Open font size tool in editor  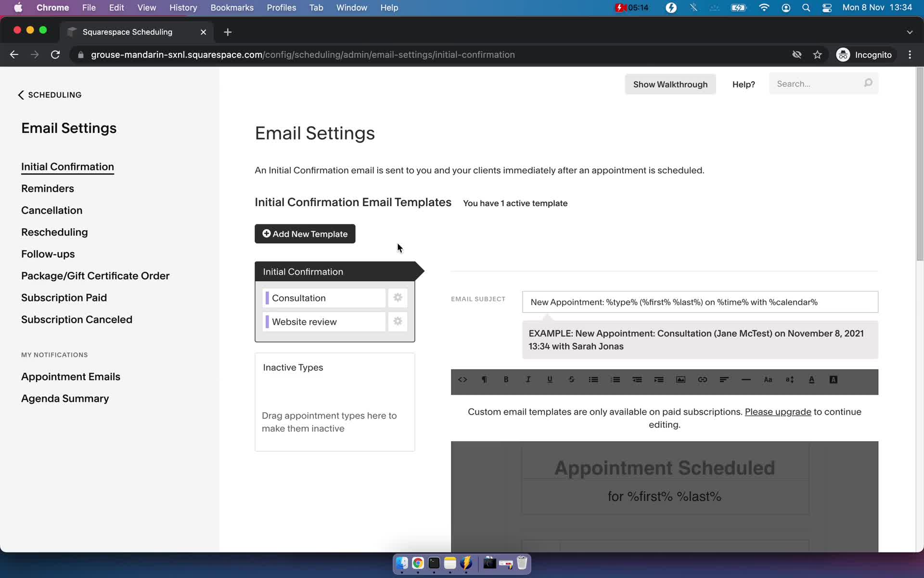790,380
